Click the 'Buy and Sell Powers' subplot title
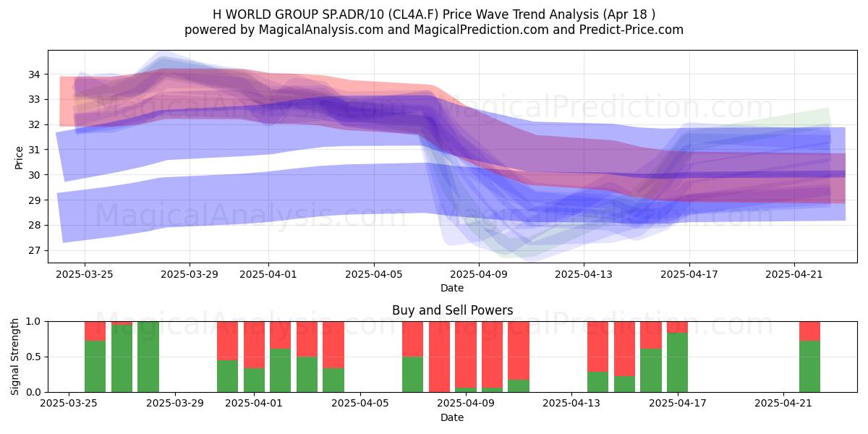Viewport: 868px width, 434px height. (x=452, y=310)
